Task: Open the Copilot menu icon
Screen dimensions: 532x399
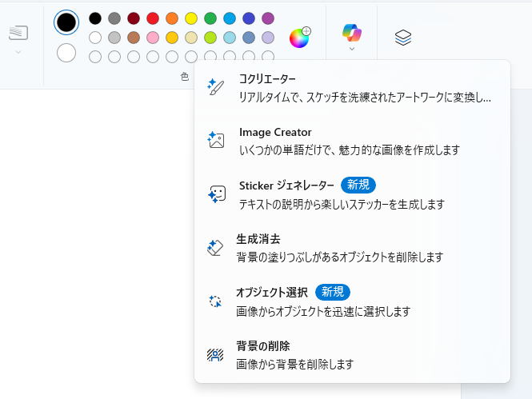Action: tap(352, 33)
